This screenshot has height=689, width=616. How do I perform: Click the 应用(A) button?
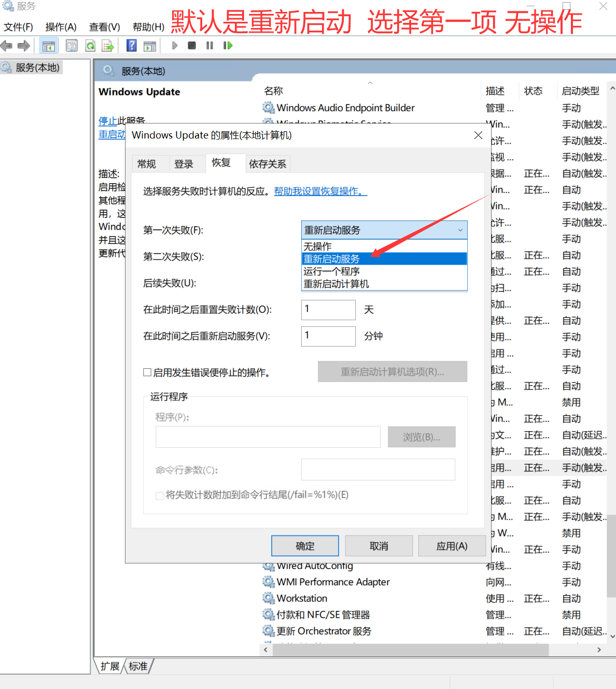(452, 546)
